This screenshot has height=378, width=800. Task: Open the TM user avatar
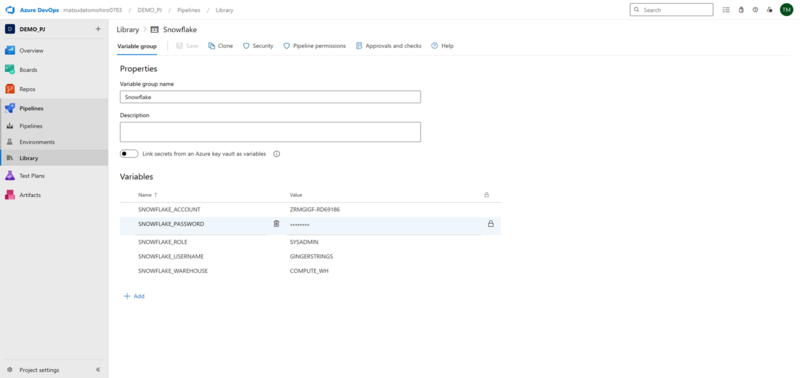(x=786, y=10)
